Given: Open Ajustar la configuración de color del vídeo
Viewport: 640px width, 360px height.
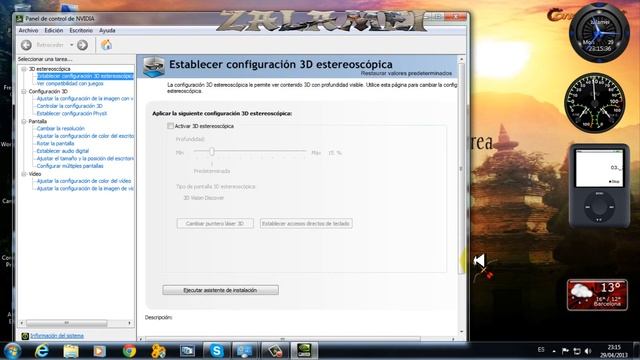Looking at the screenshot, I should [84, 181].
